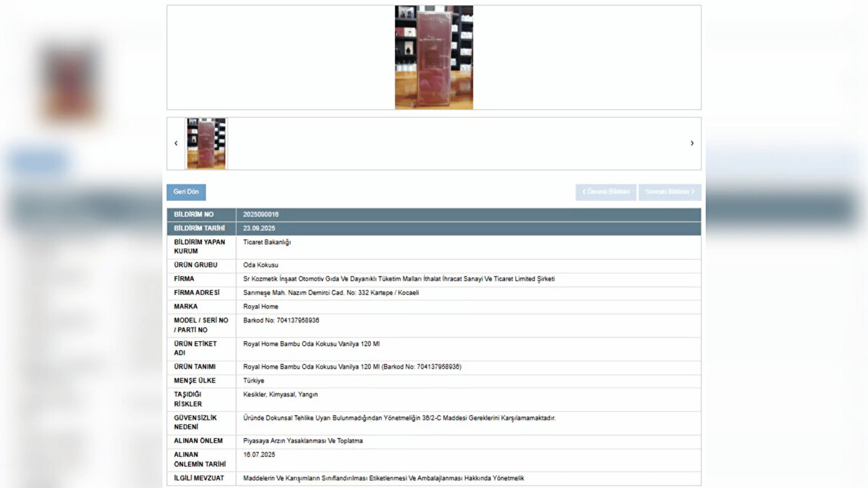The height and width of the screenshot is (488, 868).
Task: Click the Türkiye origin country value
Action: tap(254, 380)
